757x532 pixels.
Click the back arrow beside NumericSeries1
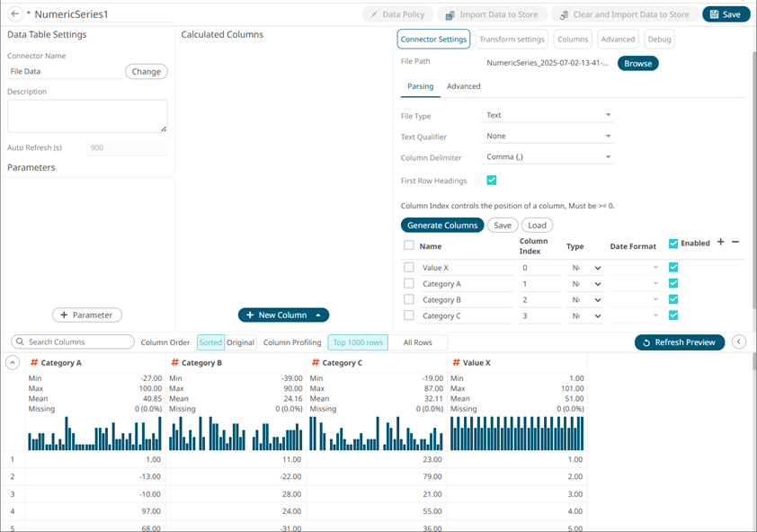coord(15,14)
